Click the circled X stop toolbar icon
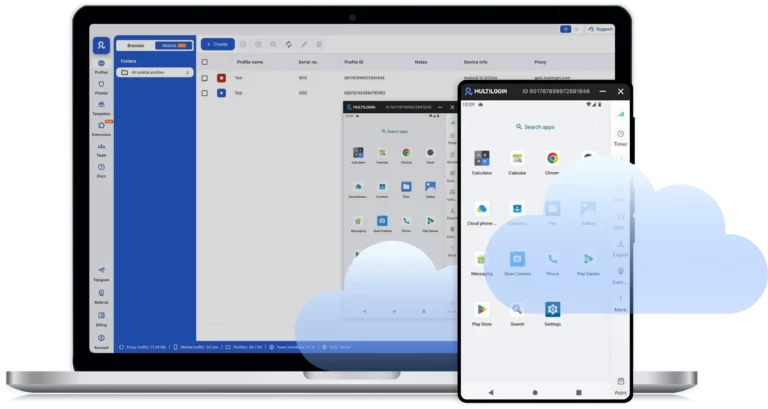 (x=258, y=44)
